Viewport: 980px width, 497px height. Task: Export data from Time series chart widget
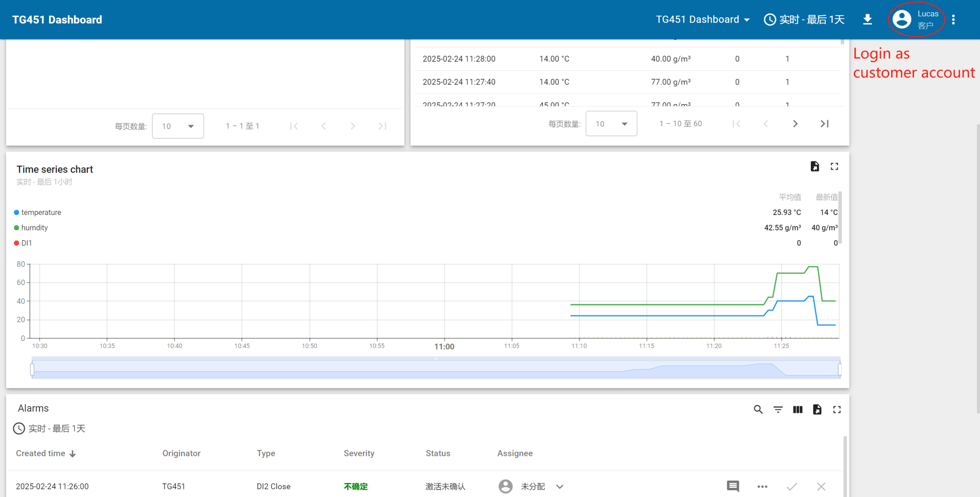[x=815, y=166]
